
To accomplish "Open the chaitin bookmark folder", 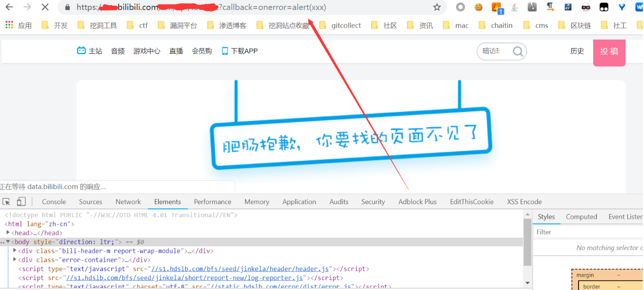I will coord(496,25).
